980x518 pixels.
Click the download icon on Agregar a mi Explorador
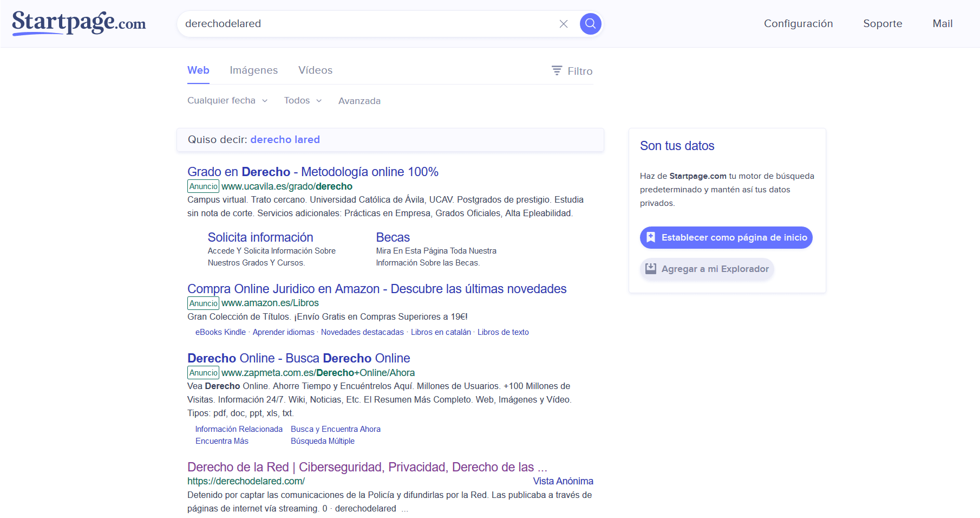pyautogui.click(x=651, y=269)
